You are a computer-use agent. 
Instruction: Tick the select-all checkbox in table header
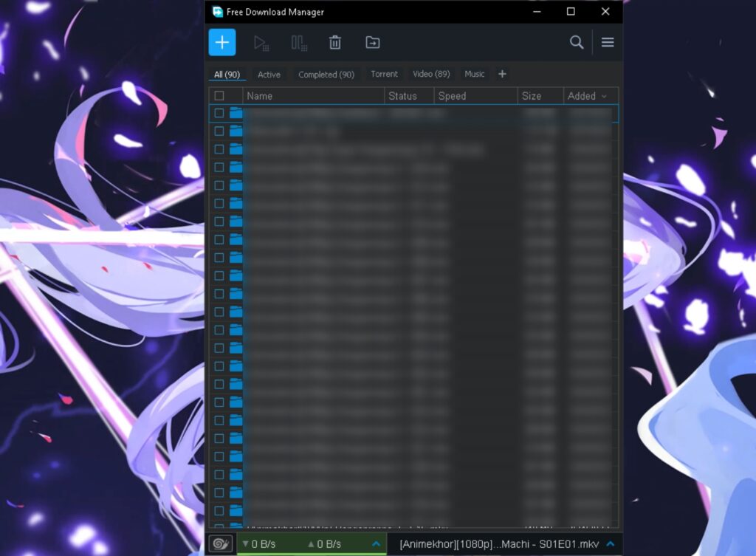pyautogui.click(x=219, y=96)
